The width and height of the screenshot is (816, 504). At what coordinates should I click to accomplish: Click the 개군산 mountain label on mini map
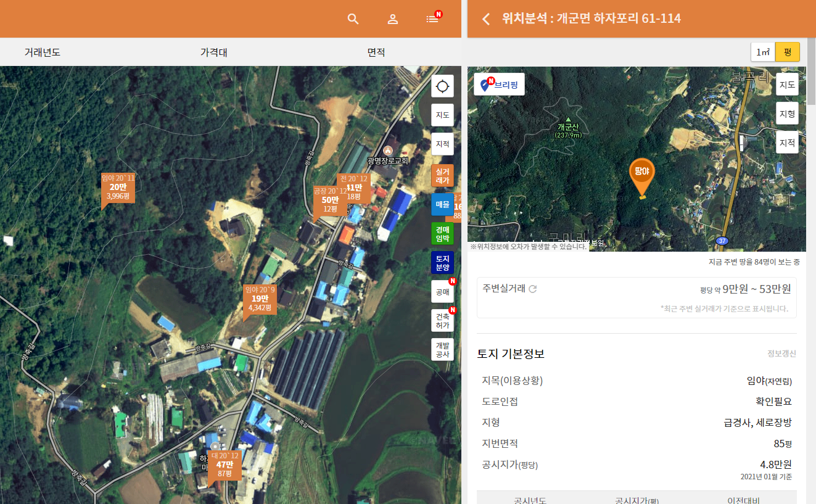pos(568,126)
